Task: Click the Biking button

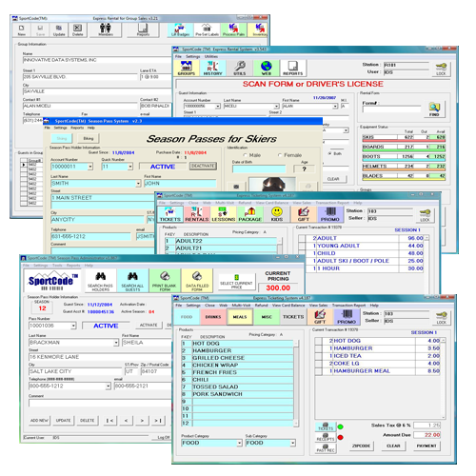Action: [x=89, y=138]
